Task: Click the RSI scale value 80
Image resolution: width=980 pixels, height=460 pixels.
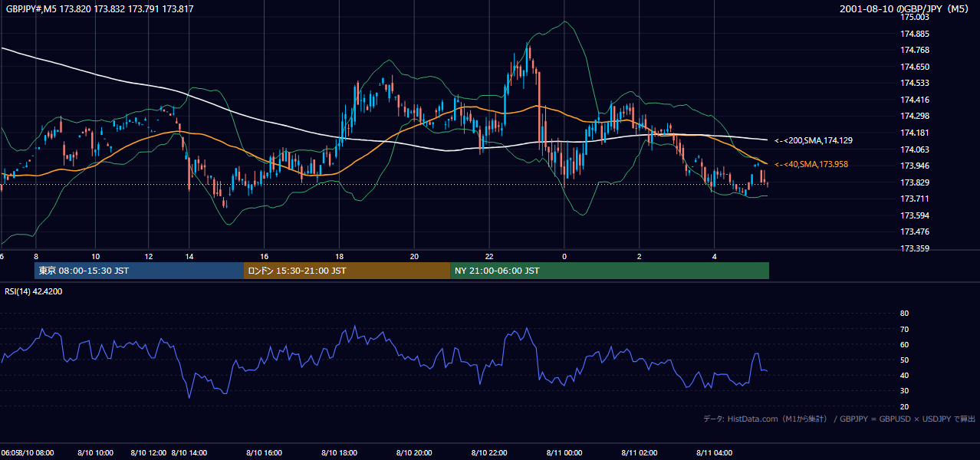Action: click(904, 314)
